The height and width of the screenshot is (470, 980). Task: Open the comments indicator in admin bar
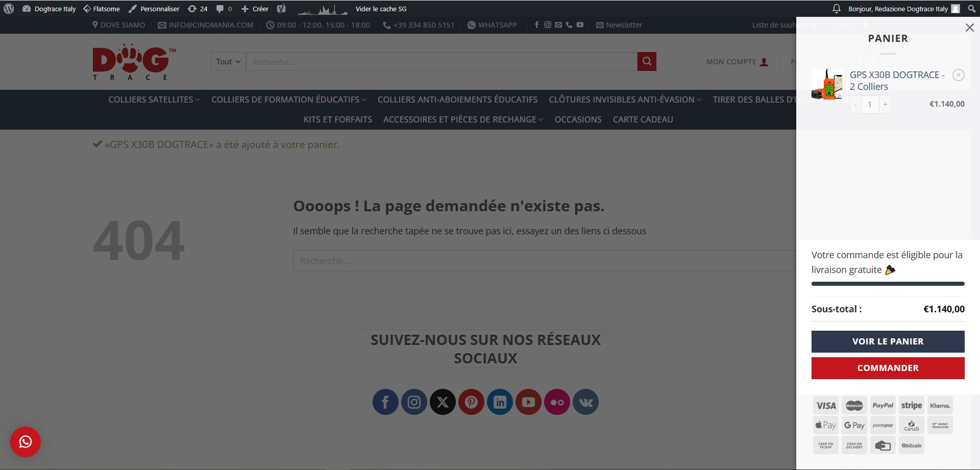click(x=224, y=9)
